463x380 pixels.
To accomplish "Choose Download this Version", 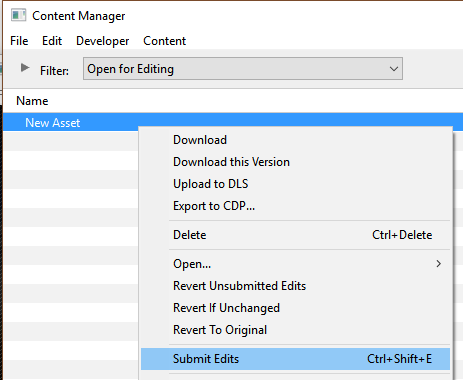I will pyautogui.click(x=295, y=162).
